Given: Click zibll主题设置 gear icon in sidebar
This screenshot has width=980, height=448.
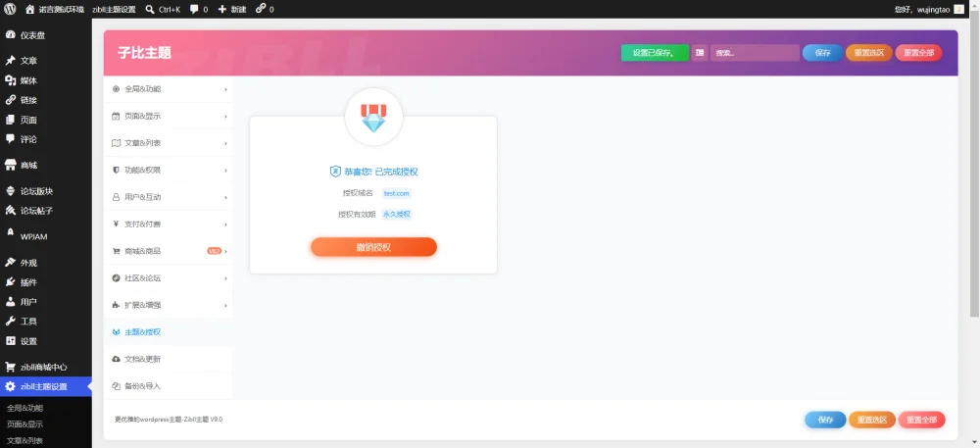Looking at the screenshot, I should (10, 386).
